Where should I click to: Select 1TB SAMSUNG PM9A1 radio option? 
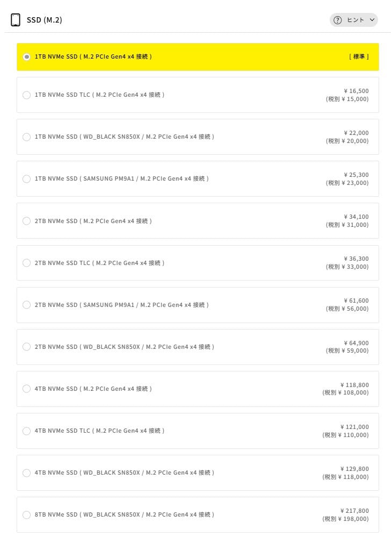click(x=27, y=179)
